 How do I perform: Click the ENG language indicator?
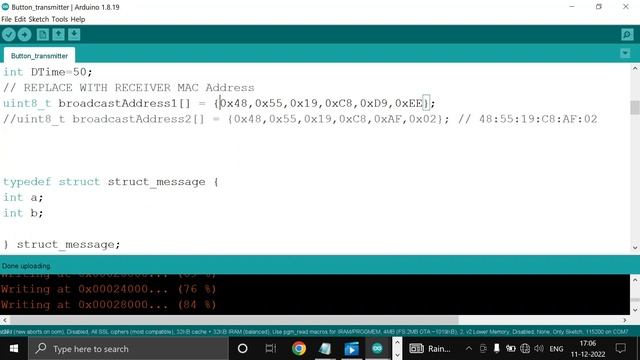556,349
